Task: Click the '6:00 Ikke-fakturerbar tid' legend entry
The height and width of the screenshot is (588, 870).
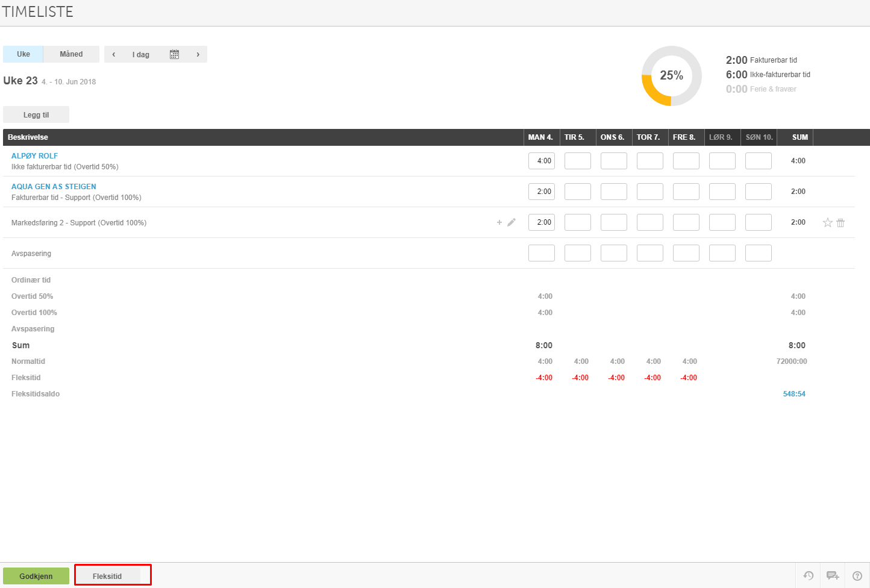Action: [x=768, y=75]
